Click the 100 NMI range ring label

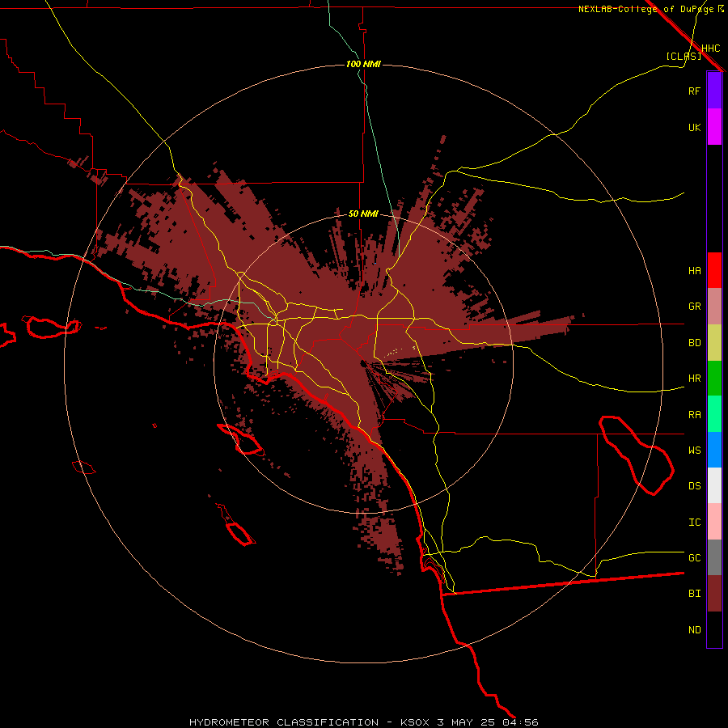pyautogui.click(x=363, y=64)
